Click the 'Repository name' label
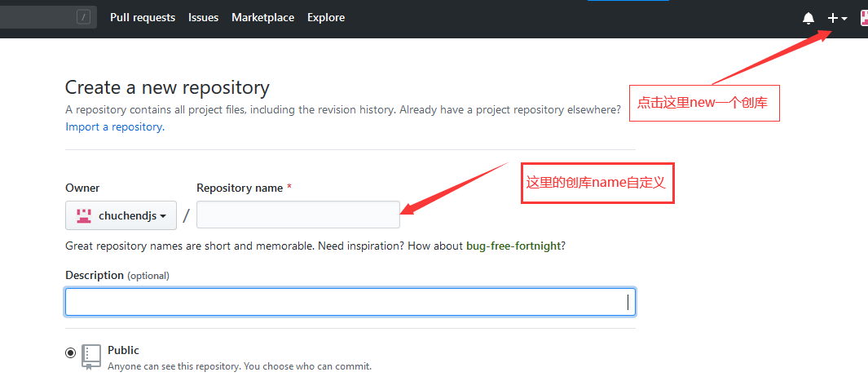 click(240, 188)
